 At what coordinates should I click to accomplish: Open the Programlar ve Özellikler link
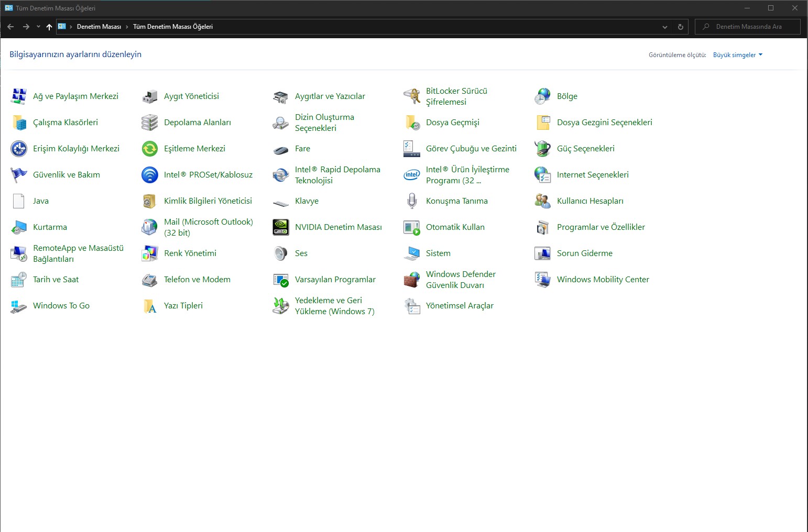[x=600, y=227]
